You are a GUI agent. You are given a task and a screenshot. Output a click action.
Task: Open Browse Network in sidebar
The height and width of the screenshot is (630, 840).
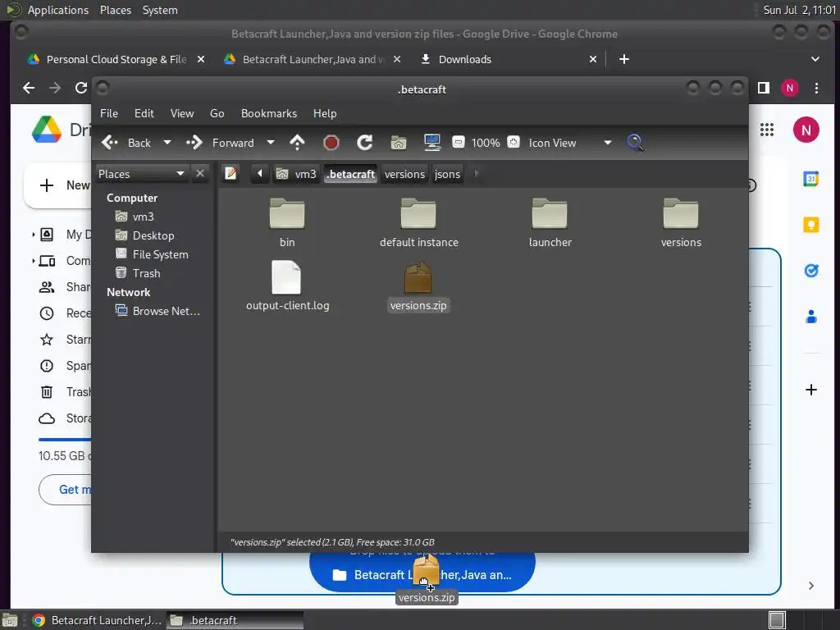166,311
